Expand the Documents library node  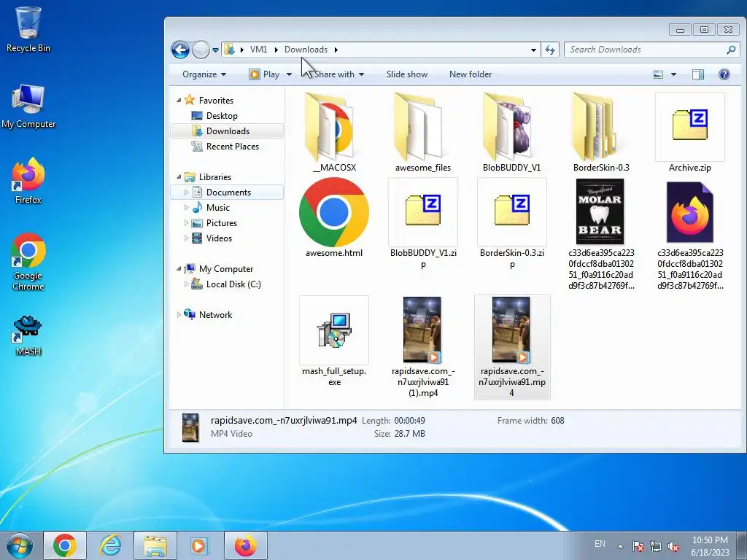click(x=186, y=192)
